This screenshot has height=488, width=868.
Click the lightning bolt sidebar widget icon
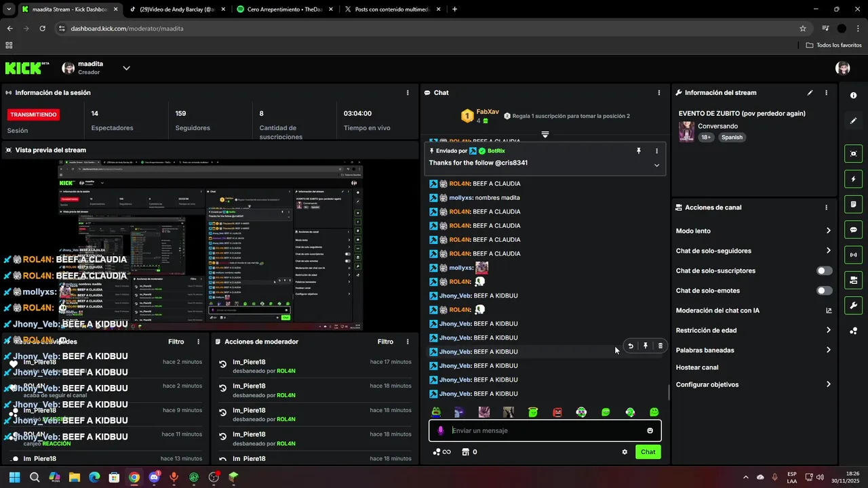[853, 179]
